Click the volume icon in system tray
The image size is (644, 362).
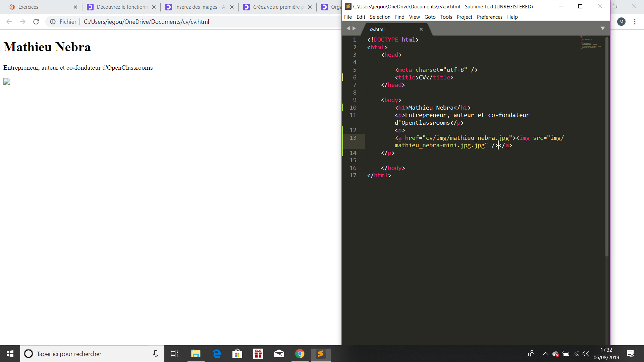pyautogui.click(x=586, y=354)
